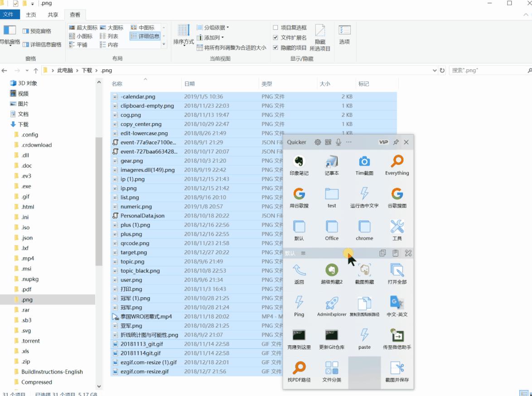Click the 谷歌搜图 Google image search action

coord(397,198)
